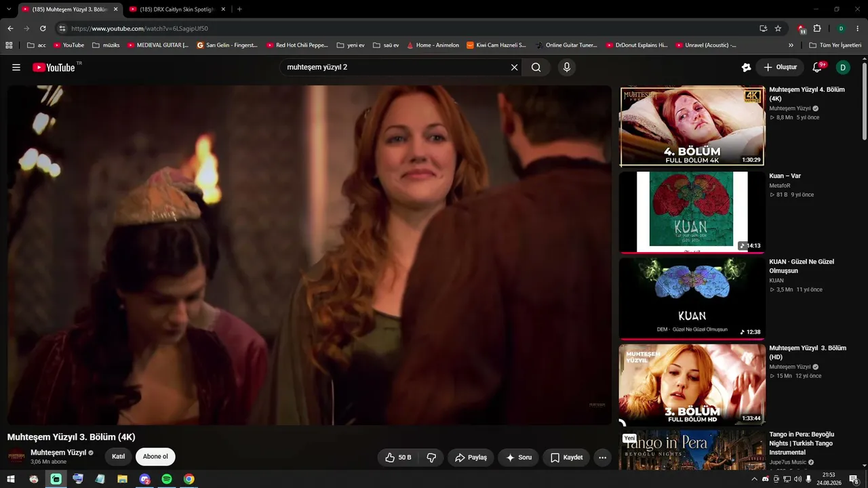Click the Katıl join button
868x488 pixels.
[x=118, y=457]
